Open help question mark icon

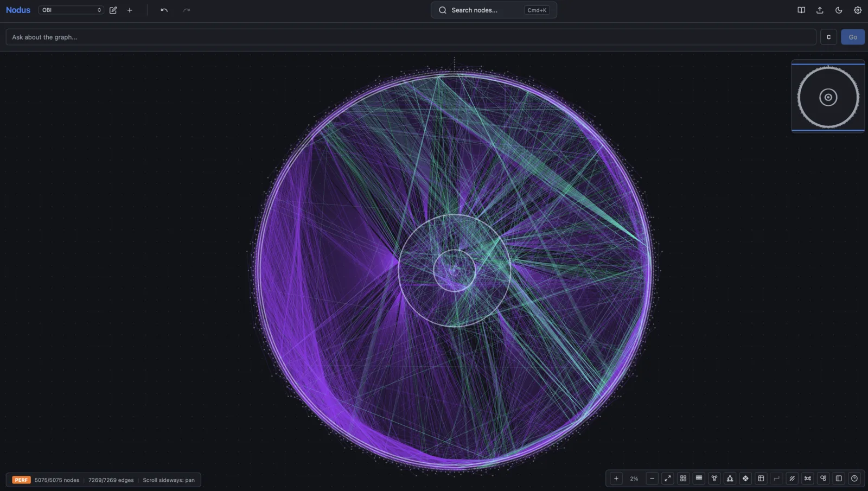tap(854, 479)
